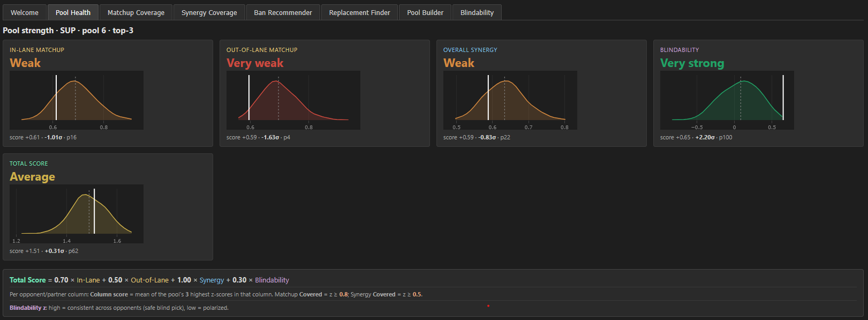Click the 'Very weak' rating label
868x320 pixels.
click(255, 63)
